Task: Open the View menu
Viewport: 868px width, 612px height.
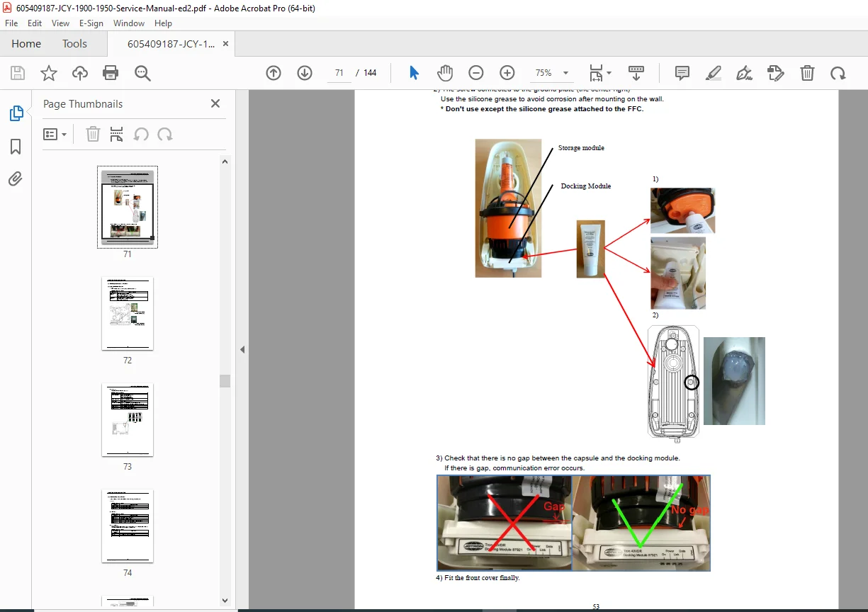Action: [60, 23]
